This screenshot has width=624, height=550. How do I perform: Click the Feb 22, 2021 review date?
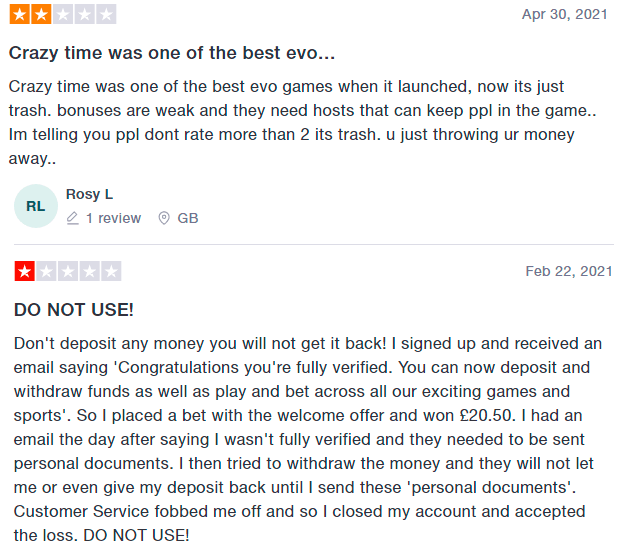(x=568, y=271)
